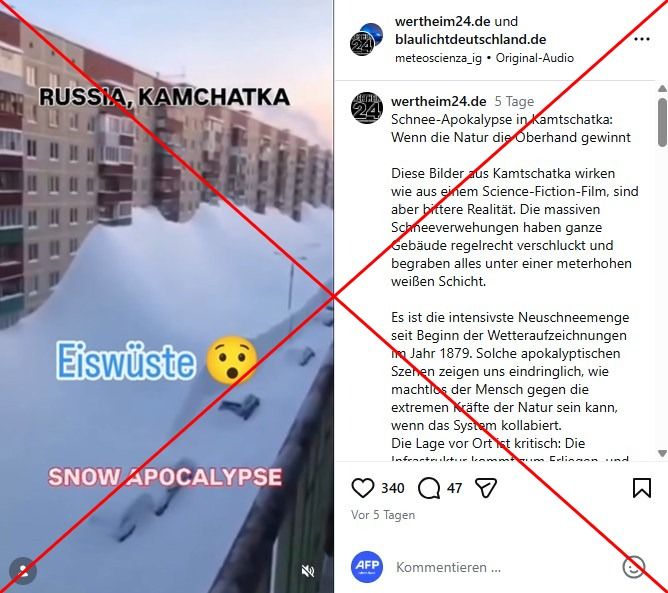Click the caption scrollbar down arrow
The image size is (668, 593).
(x=662, y=453)
